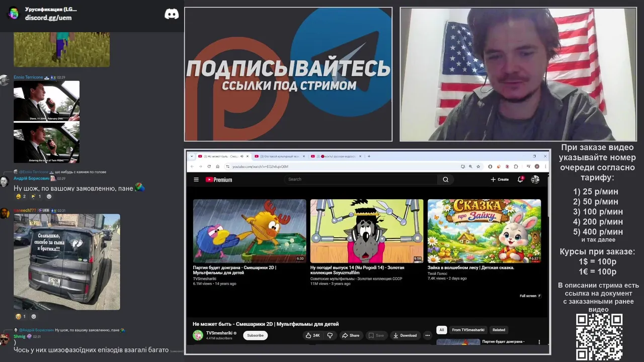Open the three-dot menu for the sidebar video
Image resolution: width=644 pixels, height=362 pixels.
(539, 342)
